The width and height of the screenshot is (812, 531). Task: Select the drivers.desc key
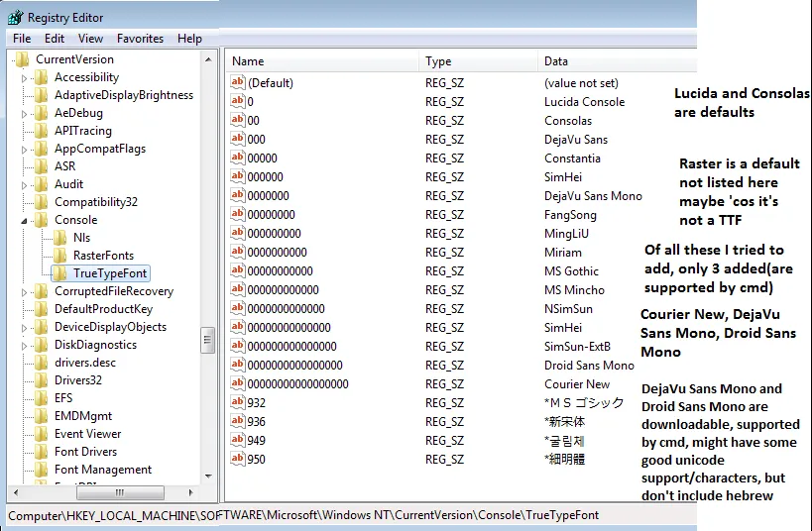[85, 363]
